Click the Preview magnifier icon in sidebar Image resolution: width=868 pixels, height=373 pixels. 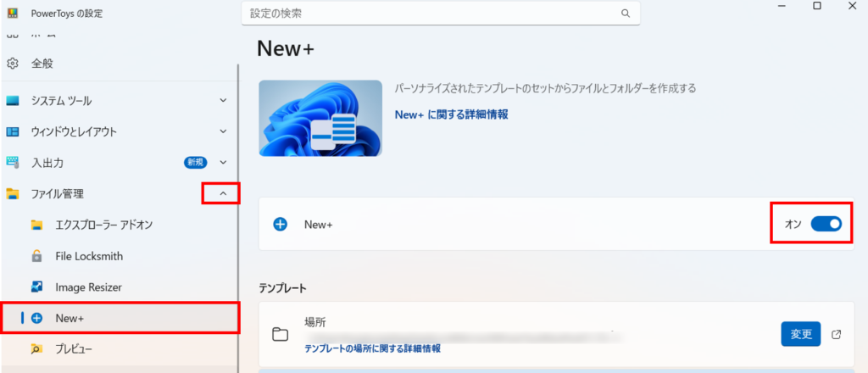(36, 348)
